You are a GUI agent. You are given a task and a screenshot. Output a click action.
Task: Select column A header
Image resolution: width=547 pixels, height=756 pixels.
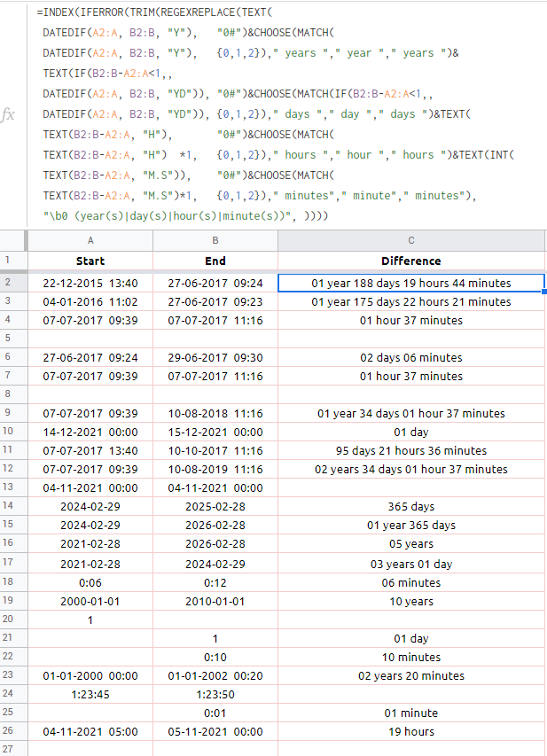coord(90,240)
